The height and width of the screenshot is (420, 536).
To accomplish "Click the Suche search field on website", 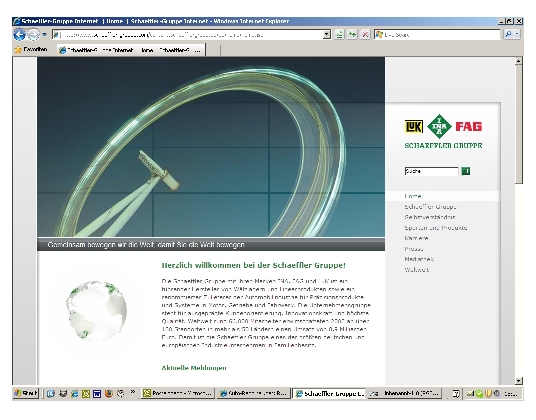I will click(431, 171).
